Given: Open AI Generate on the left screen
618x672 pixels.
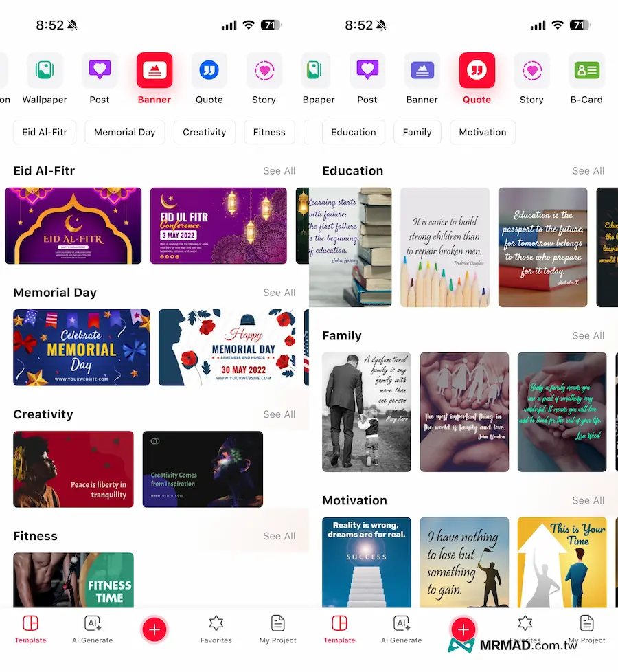Looking at the screenshot, I should tap(93, 629).
